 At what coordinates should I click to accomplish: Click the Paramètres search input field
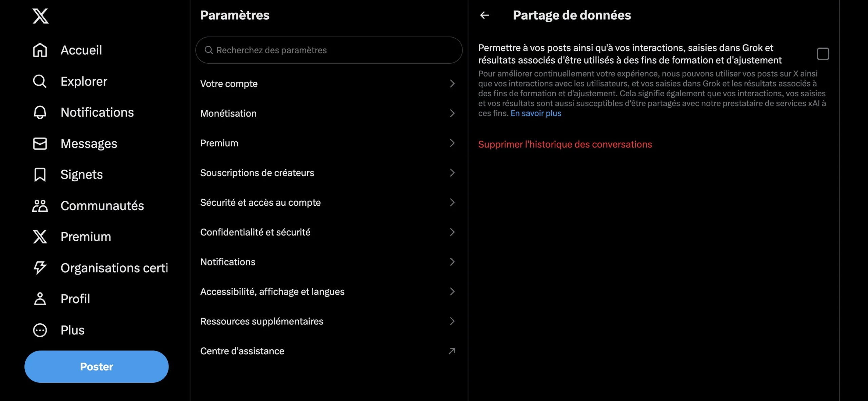328,49
